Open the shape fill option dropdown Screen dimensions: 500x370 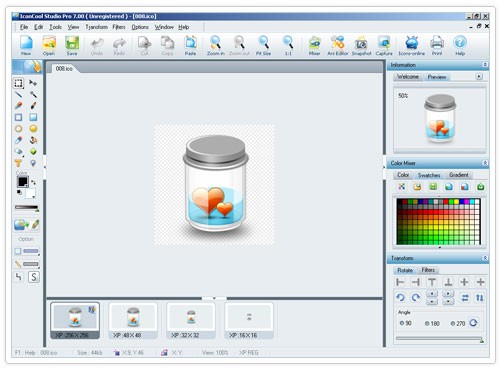(27, 251)
